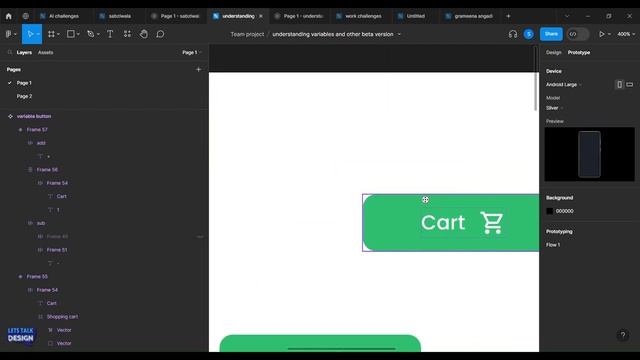Select the Shopping cart layer

coord(62,317)
